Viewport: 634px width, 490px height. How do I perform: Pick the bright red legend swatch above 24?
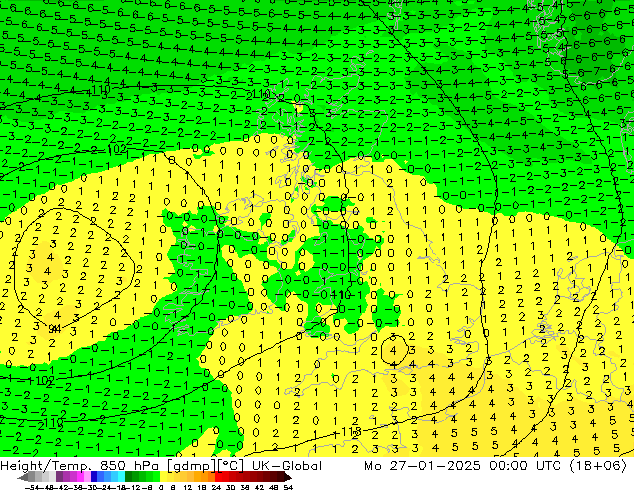(x=218, y=476)
